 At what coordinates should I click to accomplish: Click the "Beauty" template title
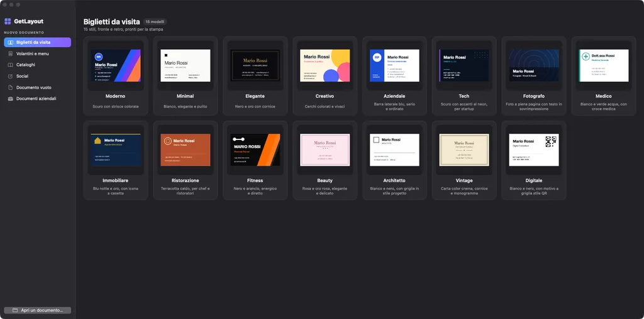325,180
